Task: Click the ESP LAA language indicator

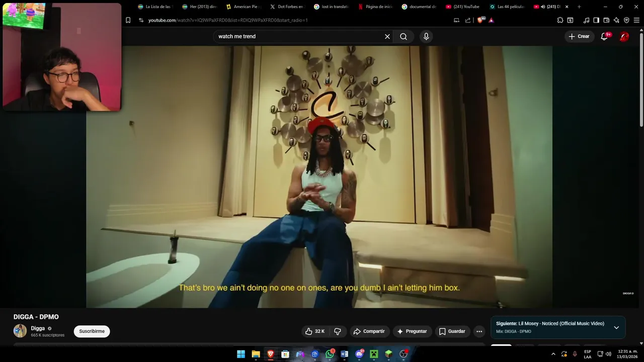Action: (x=587, y=354)
